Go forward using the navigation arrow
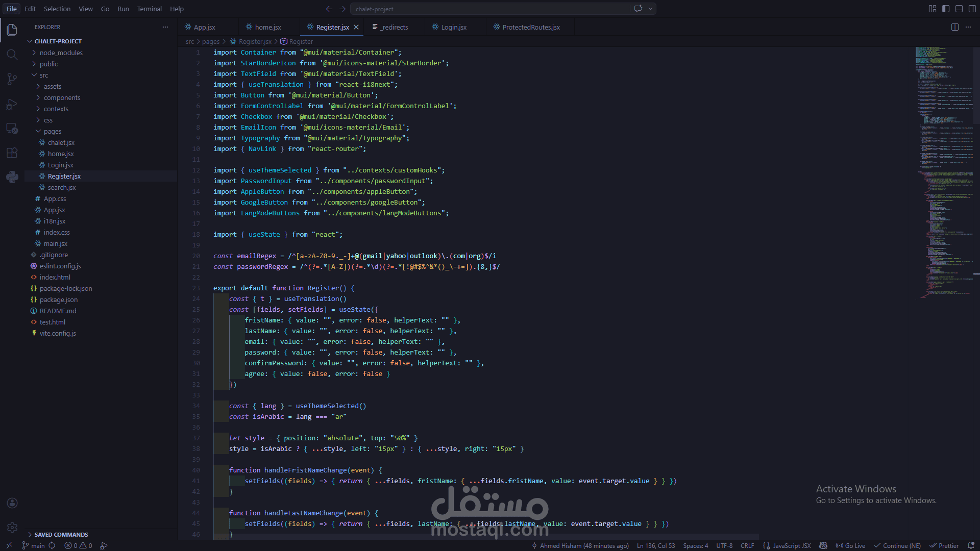The image size is (980, 551). pos(342,9)
